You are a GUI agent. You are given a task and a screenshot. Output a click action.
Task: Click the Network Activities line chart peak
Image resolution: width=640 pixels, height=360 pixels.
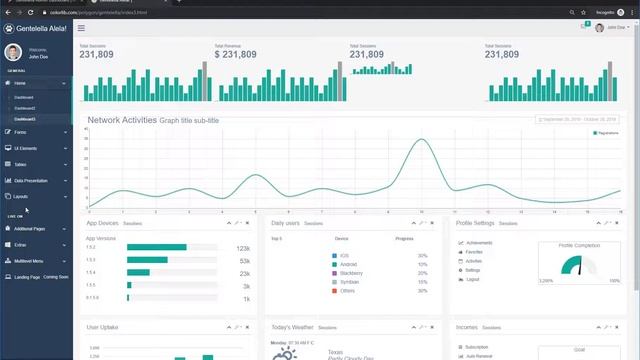click(421, 140)
